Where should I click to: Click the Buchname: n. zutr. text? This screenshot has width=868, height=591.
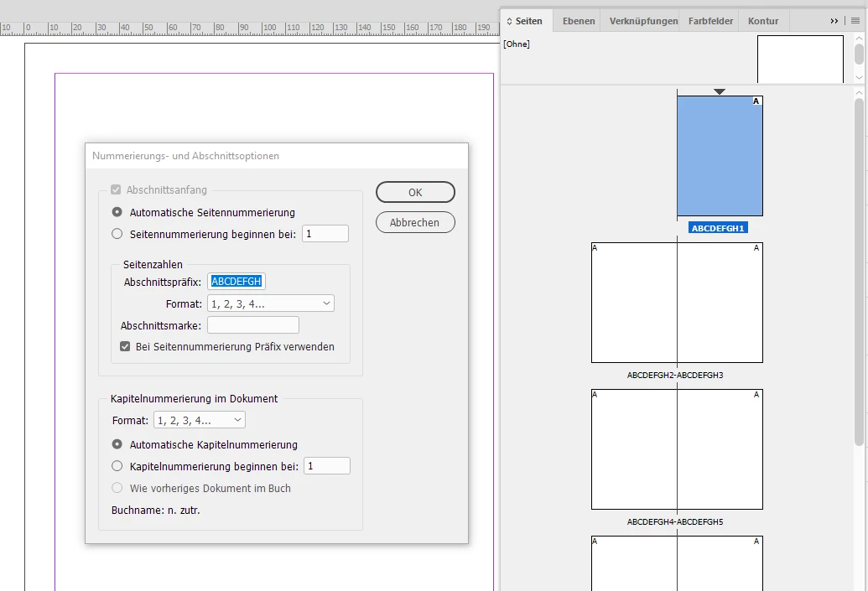coord(155,511)
